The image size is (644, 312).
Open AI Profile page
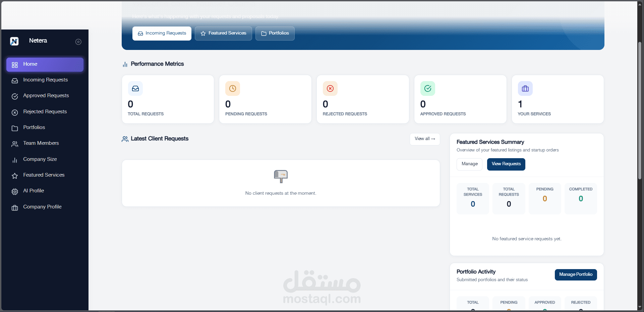click(x=45, y=191)
